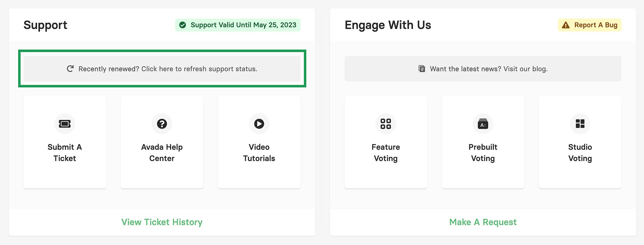Screen dimensions: 644x245
Task: Click the Report A Bug button
Action: point(590,25)
